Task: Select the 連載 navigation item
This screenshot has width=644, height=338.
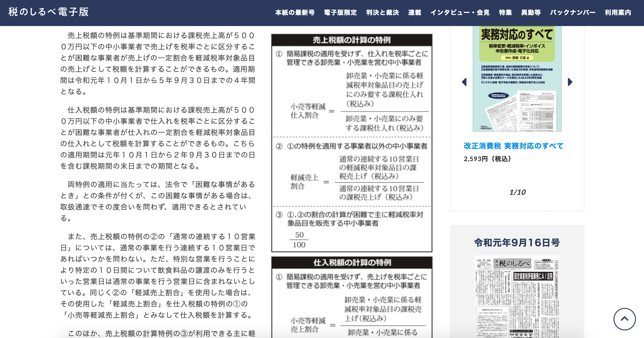Action: pyautogui.click(x=415, y=13)
